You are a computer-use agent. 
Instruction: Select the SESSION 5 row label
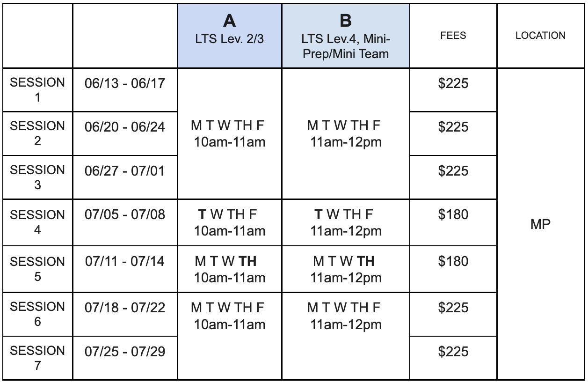tap(37, 269)
